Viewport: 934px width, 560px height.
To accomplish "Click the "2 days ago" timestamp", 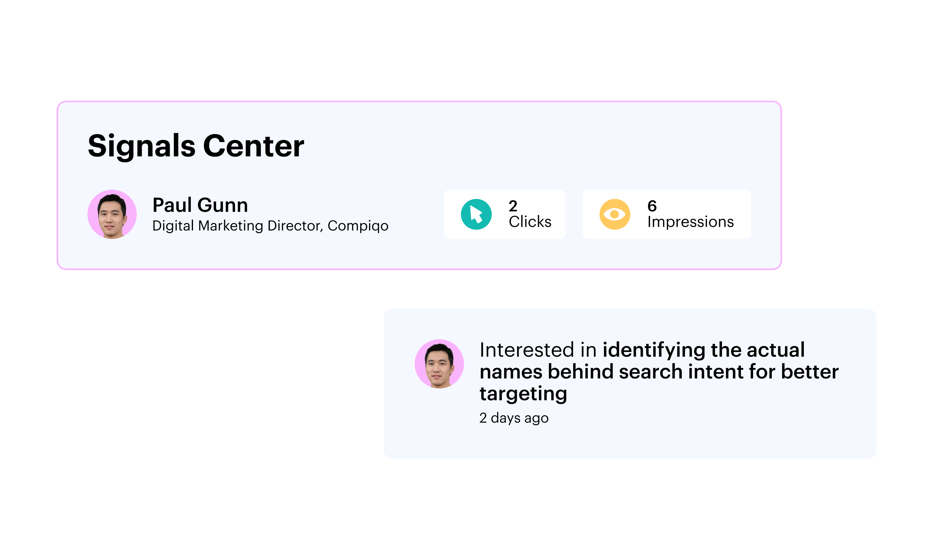I will [514, 418].
